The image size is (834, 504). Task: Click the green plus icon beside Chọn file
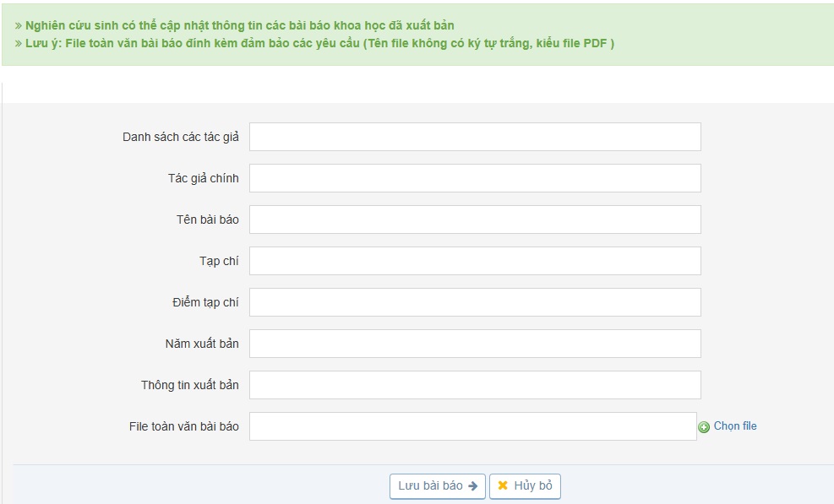point(704,427)
